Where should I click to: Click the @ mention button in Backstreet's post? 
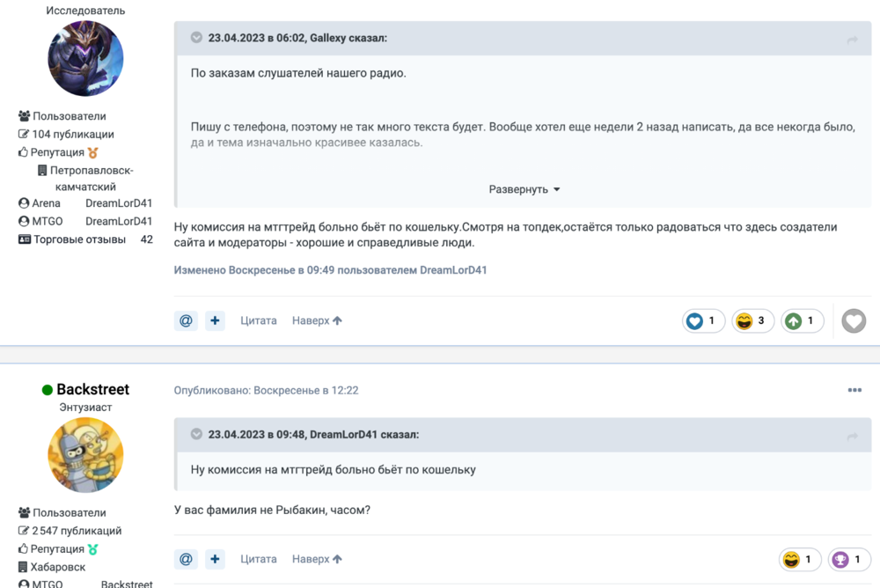click(186, 559)
